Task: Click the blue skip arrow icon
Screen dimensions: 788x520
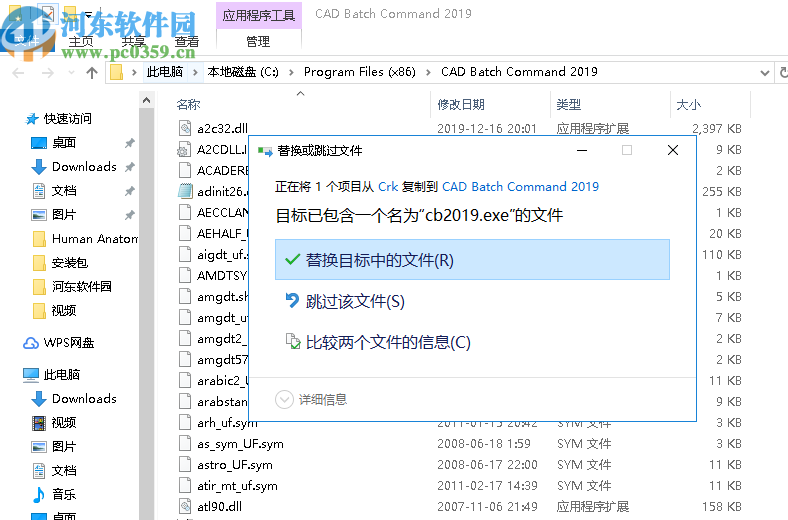Action: coord(292,300)
